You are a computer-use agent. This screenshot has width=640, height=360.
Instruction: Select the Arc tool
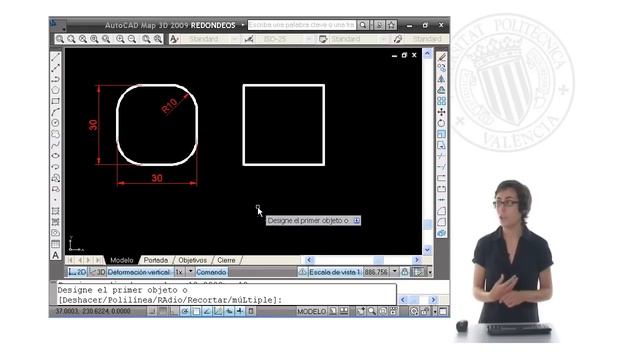pos(56,112)
